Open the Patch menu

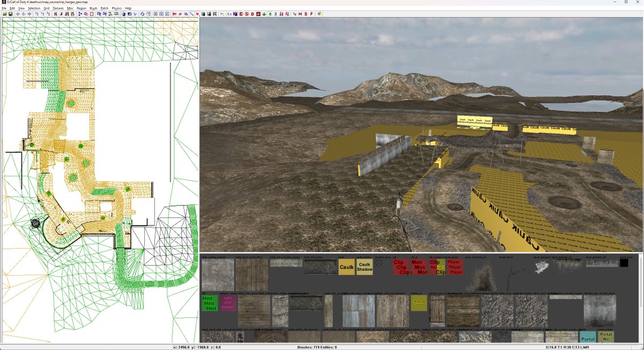click(x=104, y=9)
